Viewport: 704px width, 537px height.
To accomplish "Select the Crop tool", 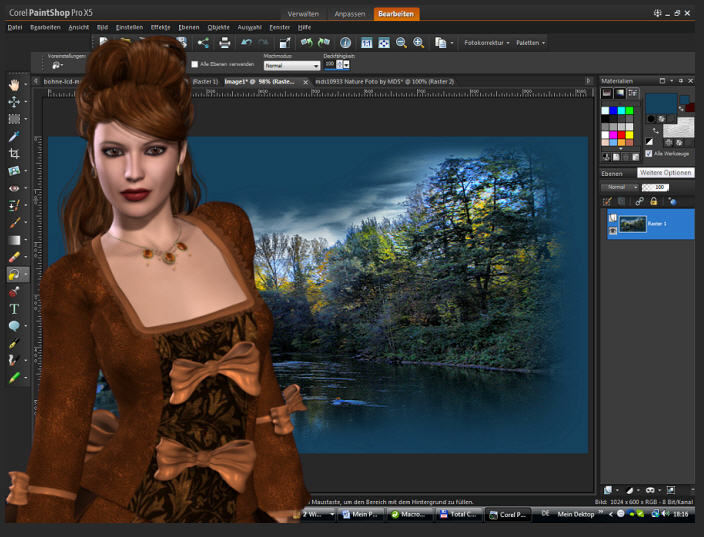I will click(x=15, y=153).
